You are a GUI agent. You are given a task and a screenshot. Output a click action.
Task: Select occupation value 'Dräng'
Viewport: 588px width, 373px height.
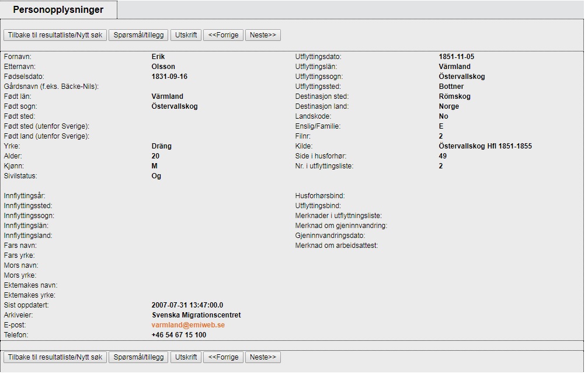(161, 146)
